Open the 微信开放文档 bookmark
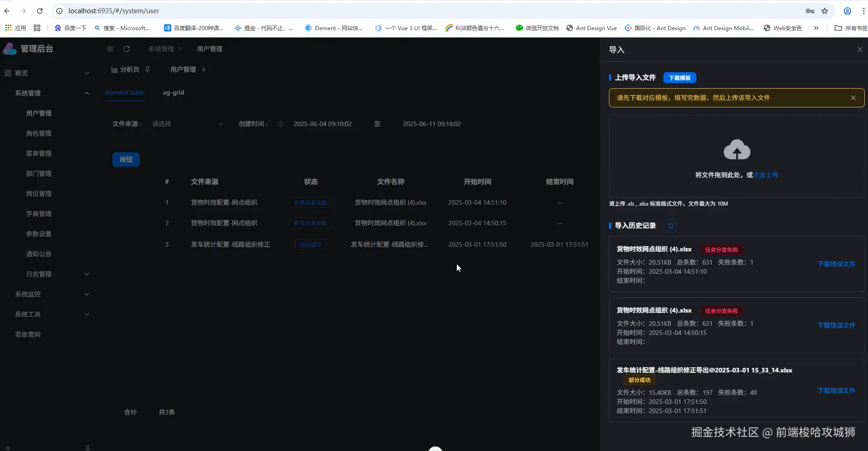Image resolution: width=868 pixels, height=451 pixels. (537, 28)
